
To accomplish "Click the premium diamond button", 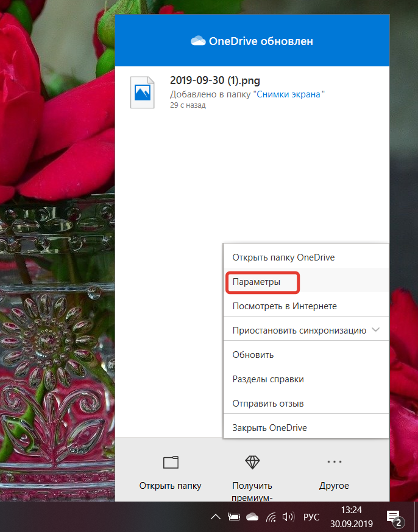I will coord(252,477).
